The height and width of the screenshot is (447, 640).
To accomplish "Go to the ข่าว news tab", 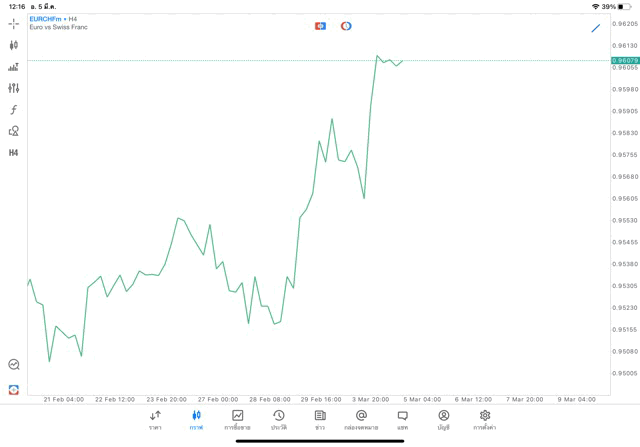I will click(320, 420).
